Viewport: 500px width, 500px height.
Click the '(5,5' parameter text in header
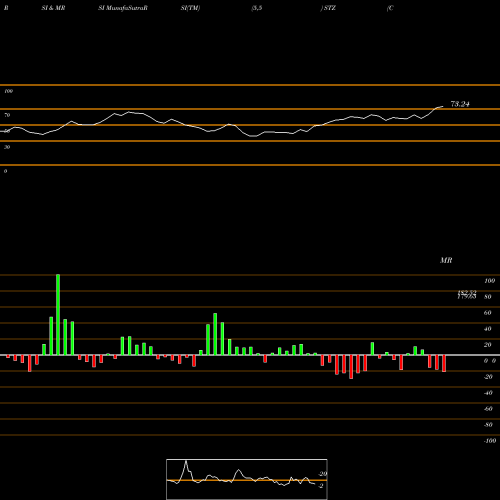[257, 8]
